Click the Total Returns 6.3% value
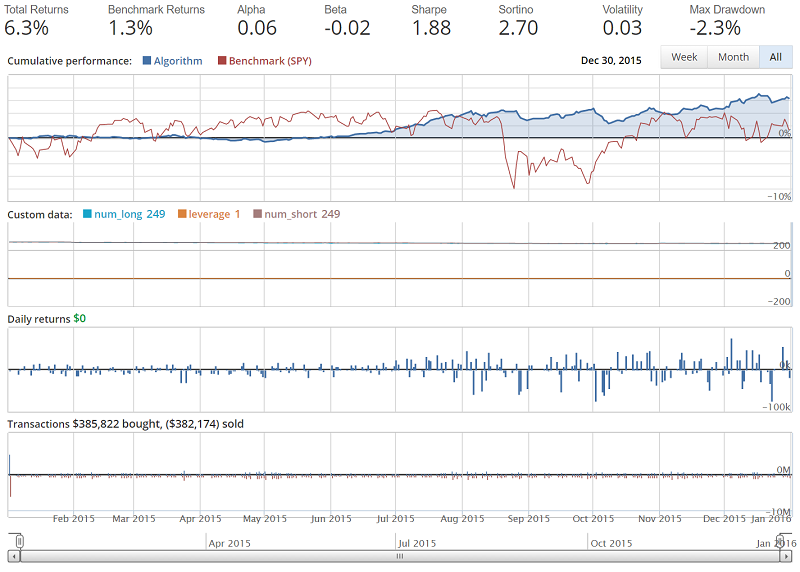The image size is (800, 572). tap(27, 28)
